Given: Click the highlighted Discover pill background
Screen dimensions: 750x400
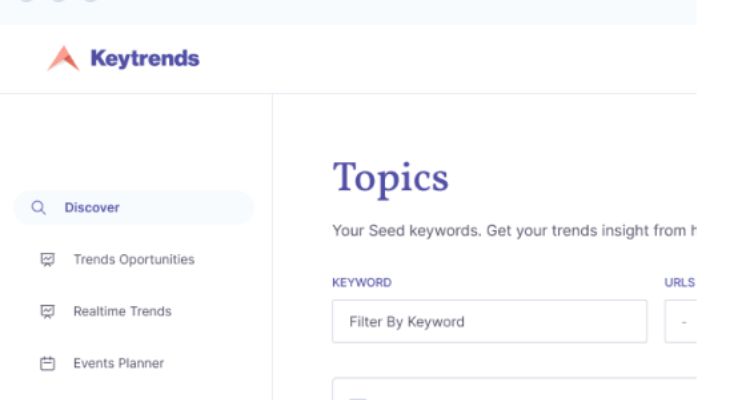Looking at the screenshot, I should point(134,208).
